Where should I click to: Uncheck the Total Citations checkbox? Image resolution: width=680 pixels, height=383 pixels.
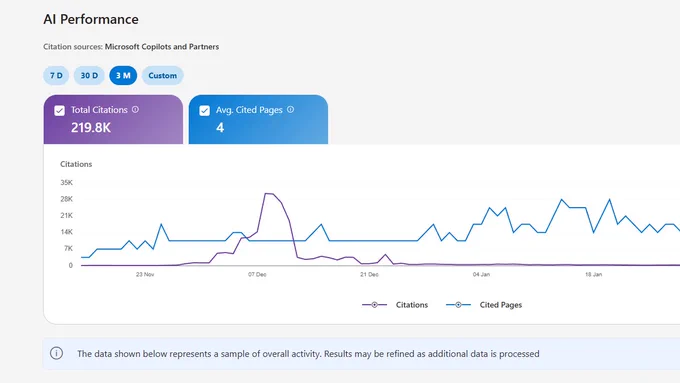coord(59,111)
